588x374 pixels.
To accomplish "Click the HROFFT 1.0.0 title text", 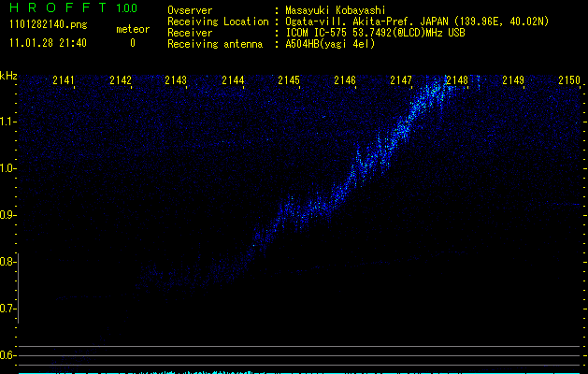I will pyautogui.click(x=73, y=7).
